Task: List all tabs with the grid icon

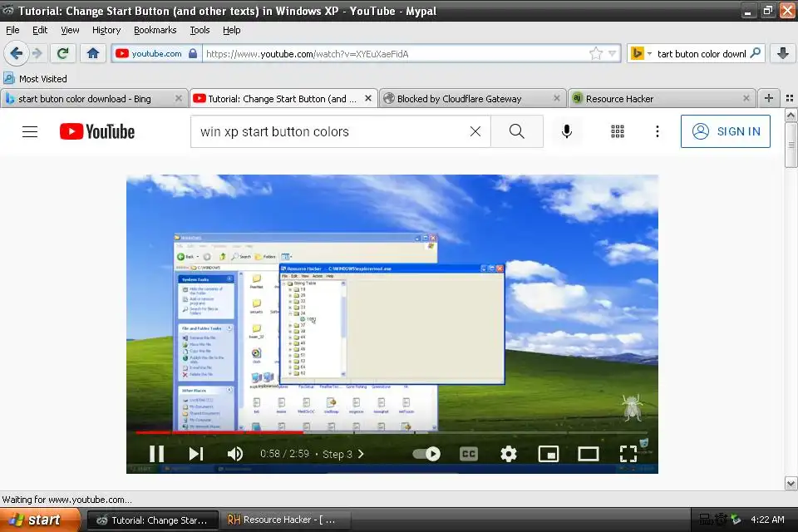Action: (790, 98)
